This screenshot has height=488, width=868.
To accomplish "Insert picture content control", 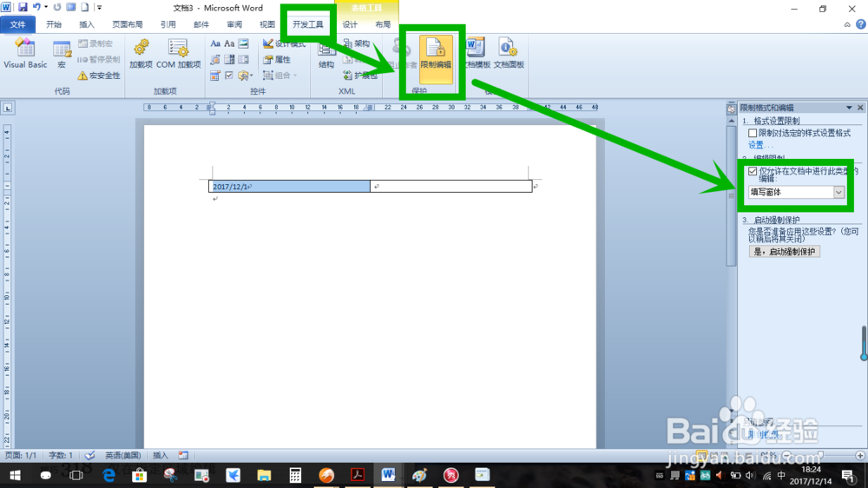I will point(244,43).
